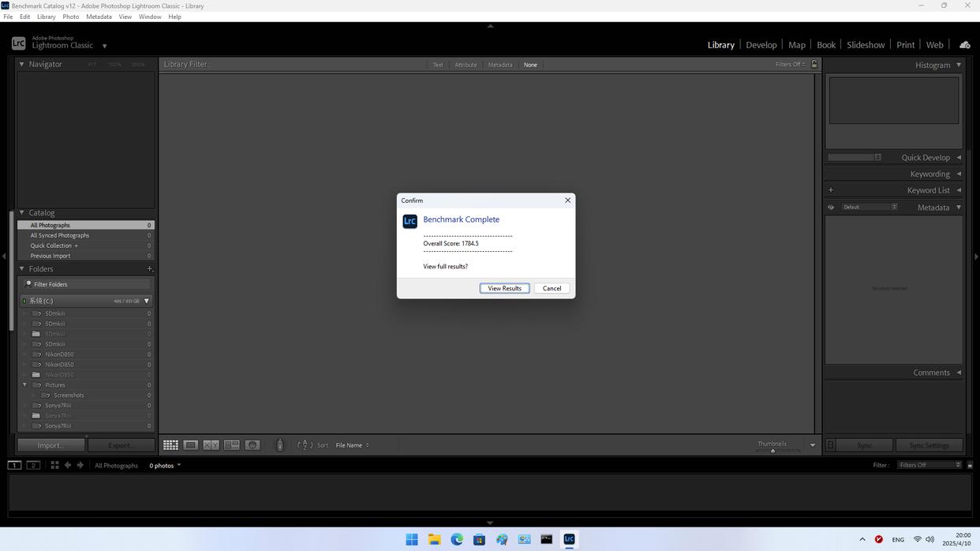Click the Thumbnails size slider
980x551 pixels.
[x=772, y=450]
